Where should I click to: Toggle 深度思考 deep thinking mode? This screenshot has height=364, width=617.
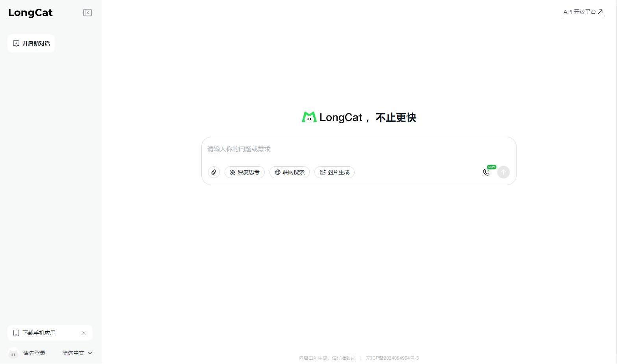(x=245, y=172)
